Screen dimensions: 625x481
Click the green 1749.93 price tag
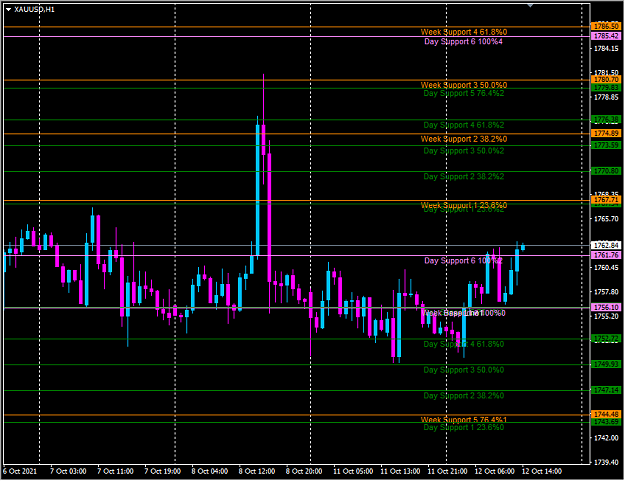[606, 364]
